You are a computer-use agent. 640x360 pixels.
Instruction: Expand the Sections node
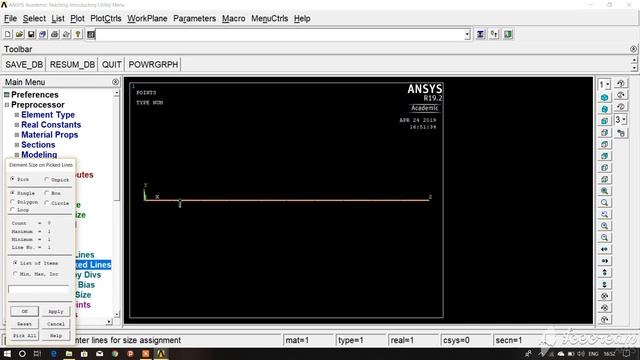click(x=17, y=145)
